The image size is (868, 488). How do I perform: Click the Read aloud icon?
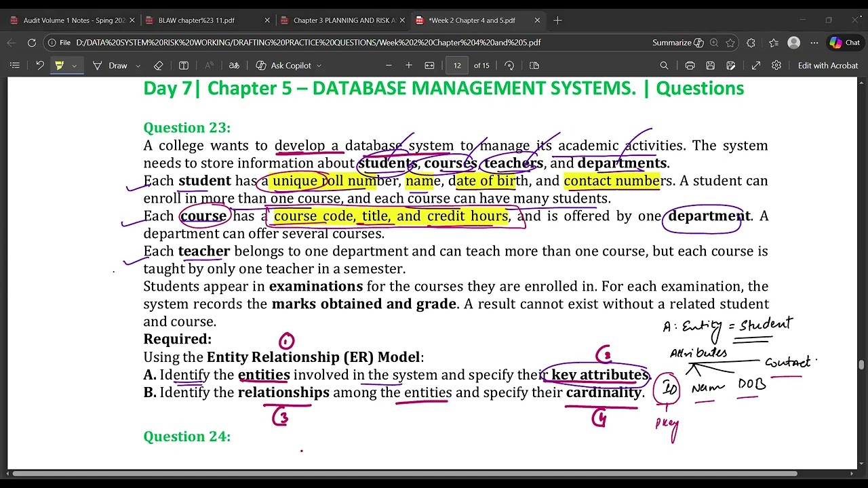click(x=210, y=66)
